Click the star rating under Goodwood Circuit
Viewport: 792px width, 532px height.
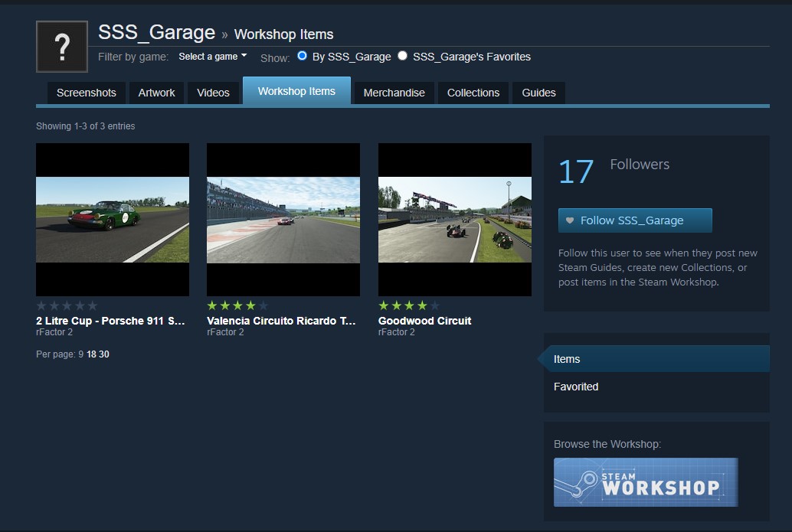click(409, 305)
